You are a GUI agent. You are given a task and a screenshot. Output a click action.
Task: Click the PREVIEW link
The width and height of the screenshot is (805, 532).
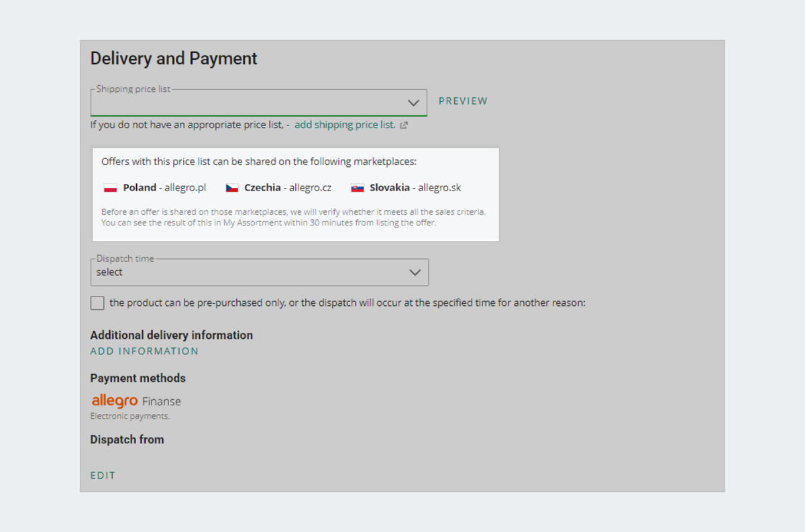(x=463, y=101)
